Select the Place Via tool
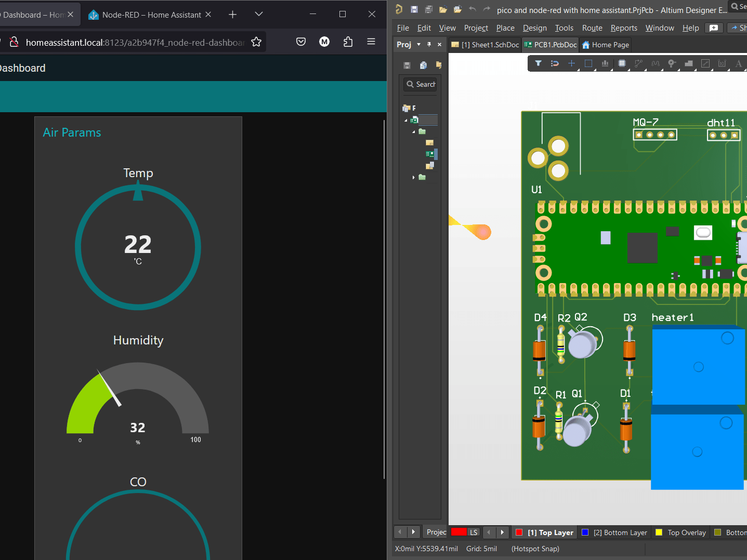 click(x=672, y=63)
